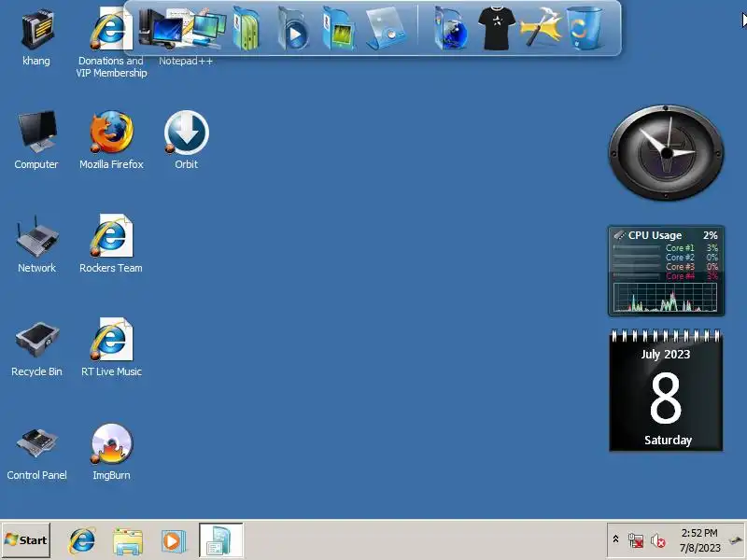The image size is (747, 560).
Task: Click the Start button
Action: click(26, 540)
